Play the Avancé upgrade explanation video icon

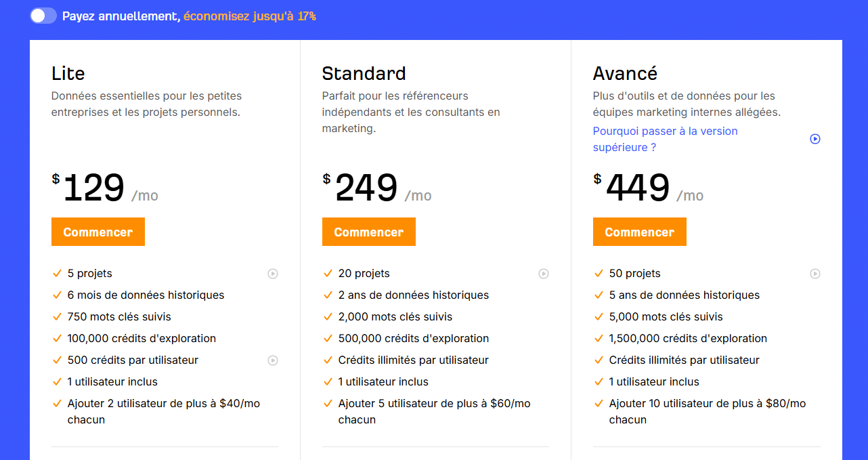point(815,139)
